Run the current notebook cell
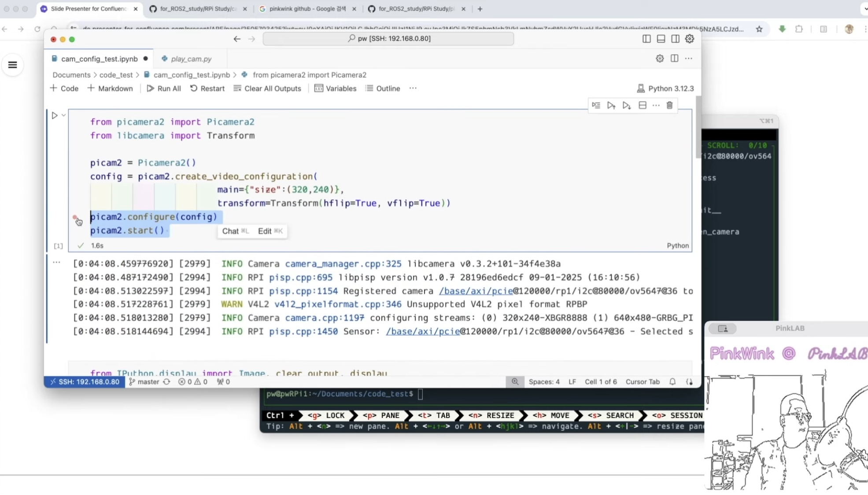 (54, 115)
